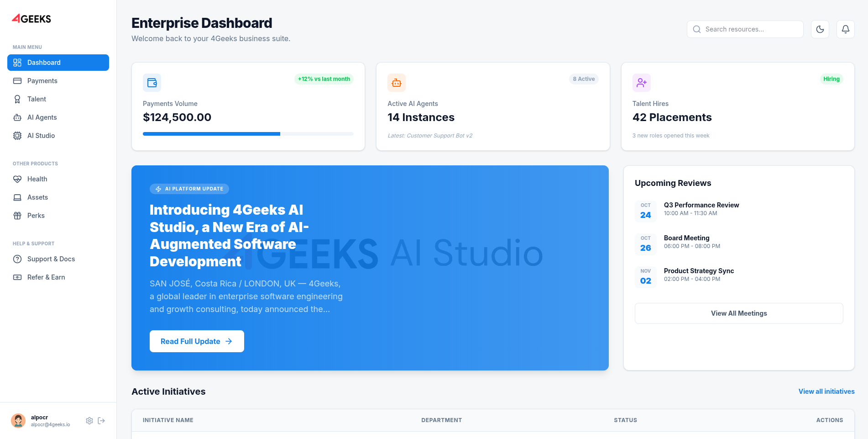Screen dimensions: 868x439
Task: Open the settings gear near user profile
Action: click(89, 421)
